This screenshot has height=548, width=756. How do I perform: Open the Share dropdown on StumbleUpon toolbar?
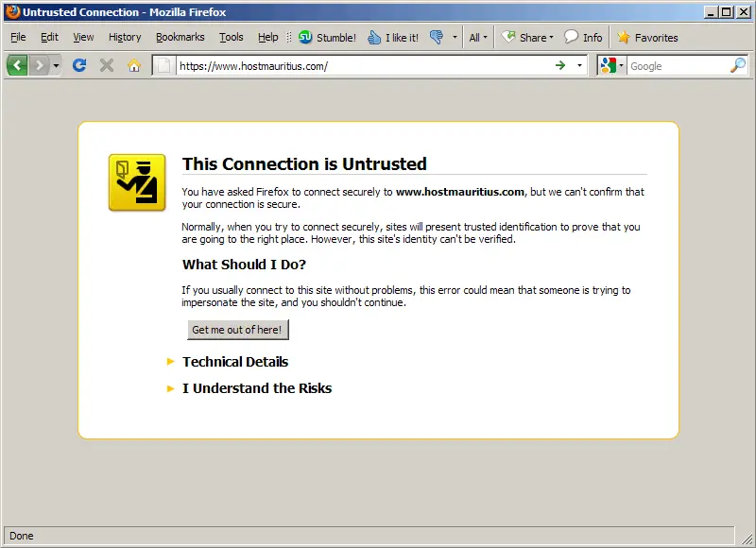coord(527,37)
